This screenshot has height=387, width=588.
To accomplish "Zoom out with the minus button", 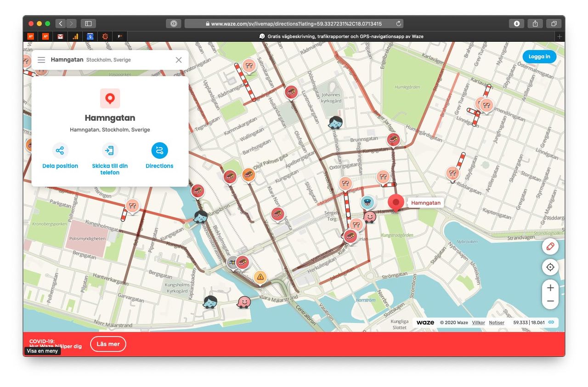I will [x=550, y=302].
